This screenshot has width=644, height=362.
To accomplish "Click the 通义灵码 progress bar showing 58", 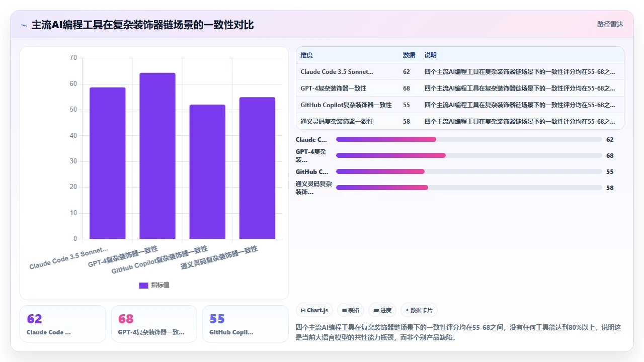I will [469, 188].
